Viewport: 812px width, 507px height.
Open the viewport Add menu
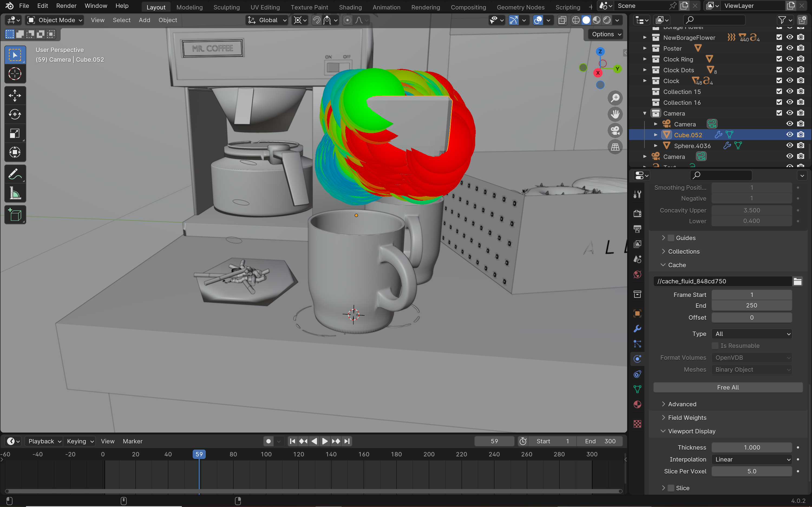pyautogui.click(x=145, y=20)
